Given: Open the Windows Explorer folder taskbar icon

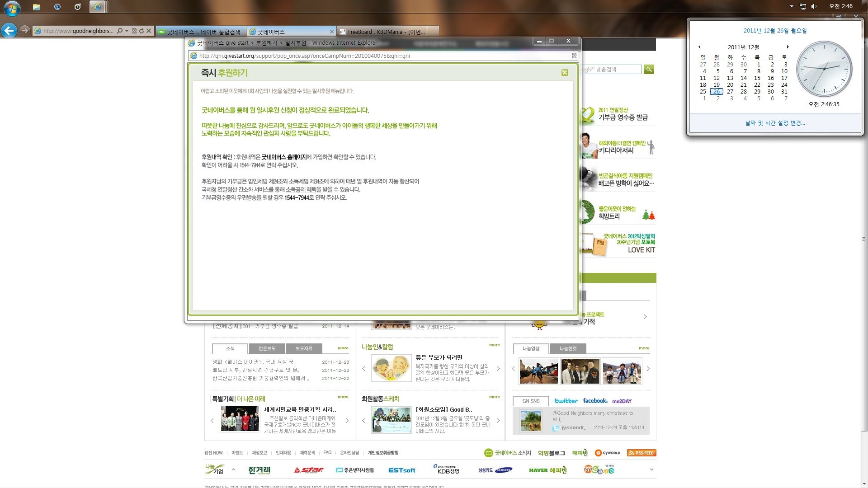Looking at the screenshot, I should coord(37,7).
